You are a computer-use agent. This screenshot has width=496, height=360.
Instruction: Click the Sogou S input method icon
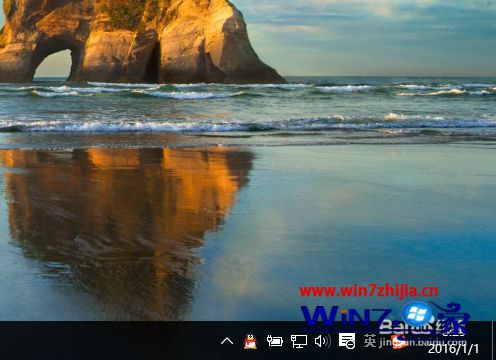coord(399,342)
